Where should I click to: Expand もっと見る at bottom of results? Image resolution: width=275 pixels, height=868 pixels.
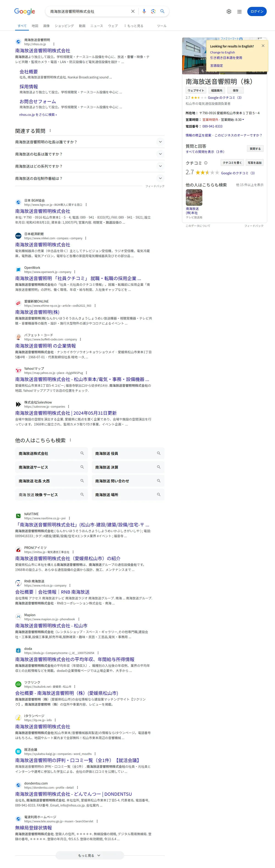[x=90, y=855]
